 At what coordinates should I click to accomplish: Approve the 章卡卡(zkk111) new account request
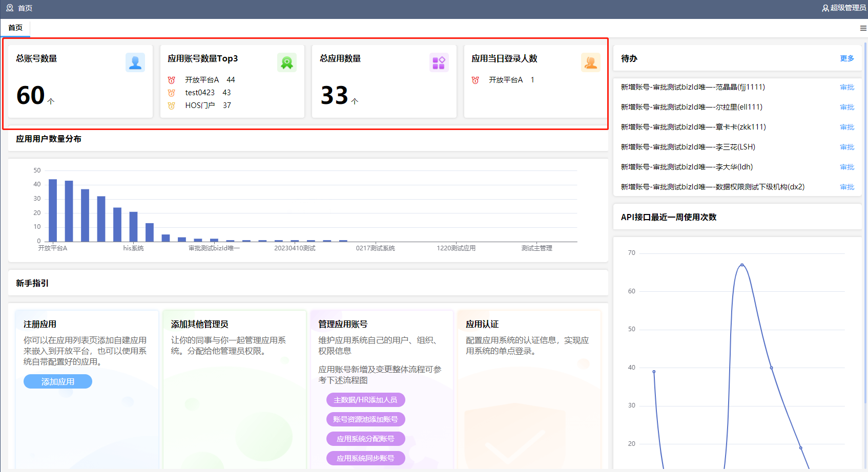(847, 127)
